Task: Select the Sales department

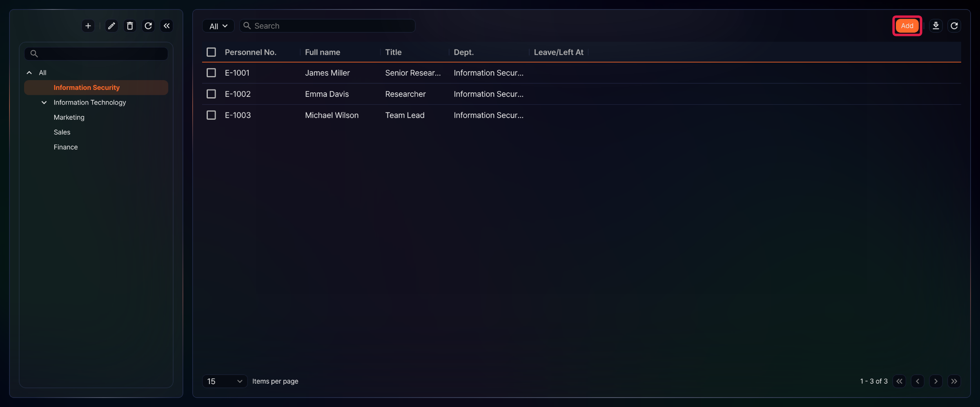Action: [62, 132]
